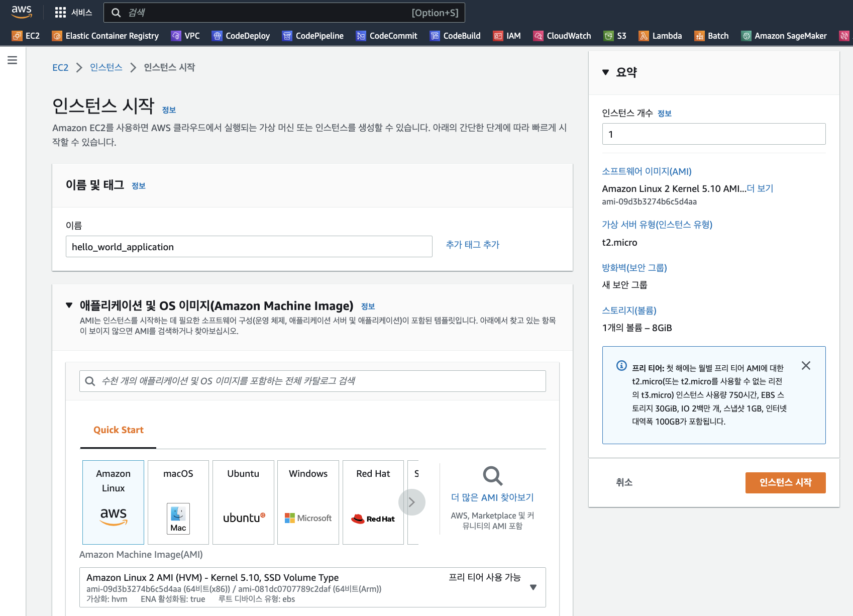Open the Batch service shortcut
The image size is (853, 616).
[711, 36]
